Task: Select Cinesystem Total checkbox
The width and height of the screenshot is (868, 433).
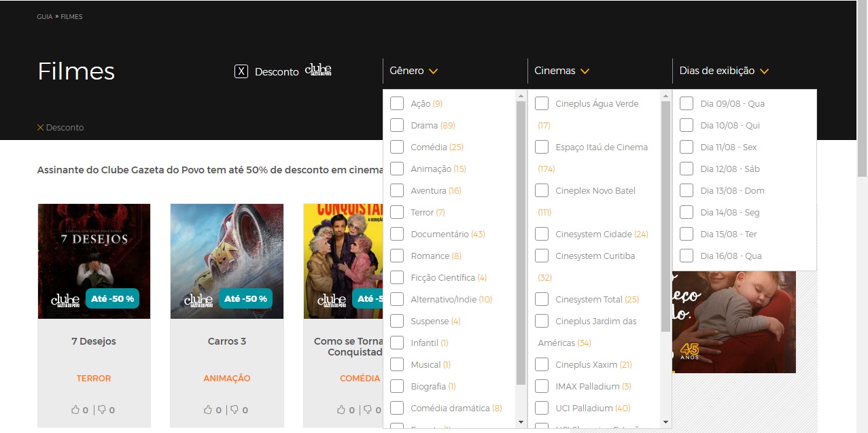Action: click(542, 299)
